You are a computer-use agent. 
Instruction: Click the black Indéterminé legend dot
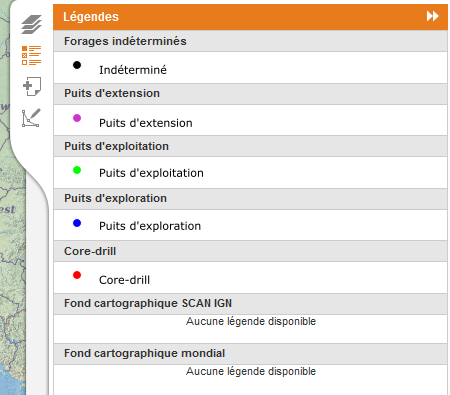(77, 65)
